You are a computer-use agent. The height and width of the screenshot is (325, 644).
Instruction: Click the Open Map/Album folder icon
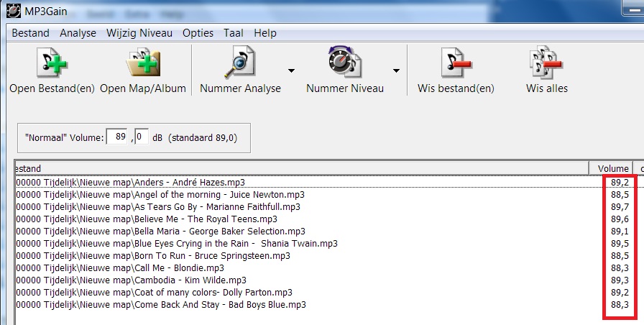[142, 64]
